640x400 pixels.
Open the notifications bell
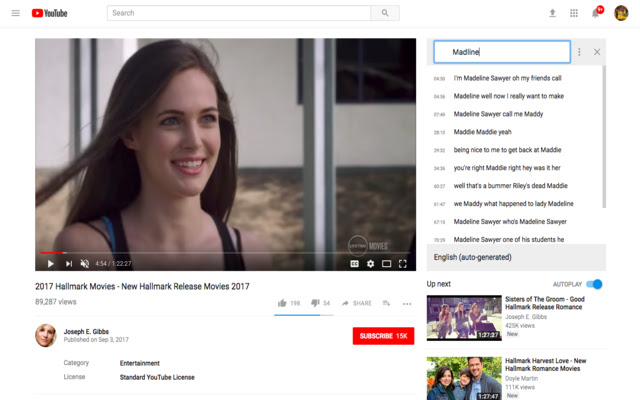596,13
